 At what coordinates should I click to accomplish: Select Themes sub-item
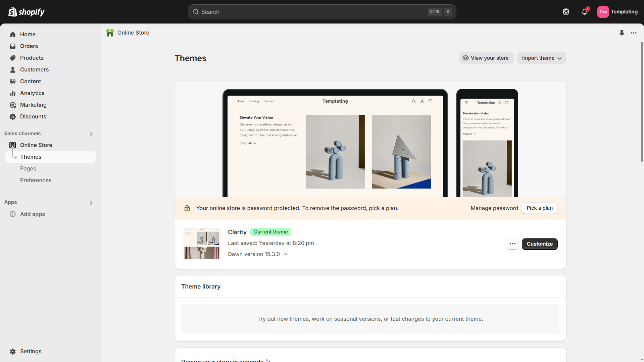coord(50,157)
